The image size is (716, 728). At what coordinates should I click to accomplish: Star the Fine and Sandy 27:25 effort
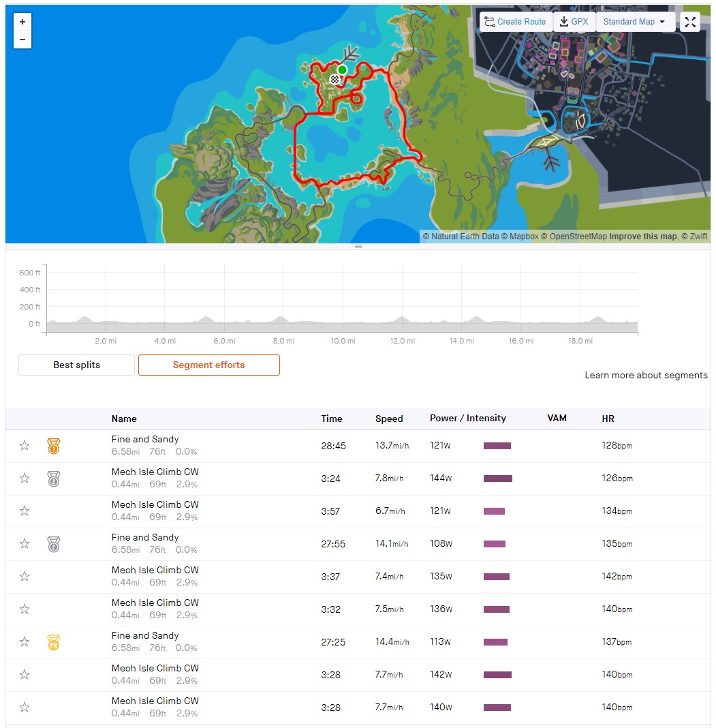25,642
